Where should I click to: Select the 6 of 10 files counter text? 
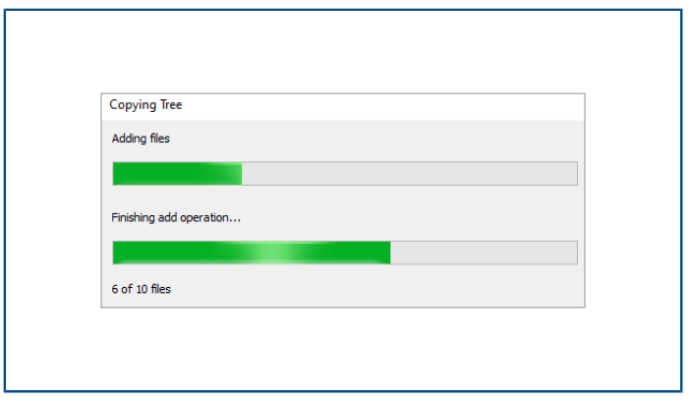click(141, 289)
